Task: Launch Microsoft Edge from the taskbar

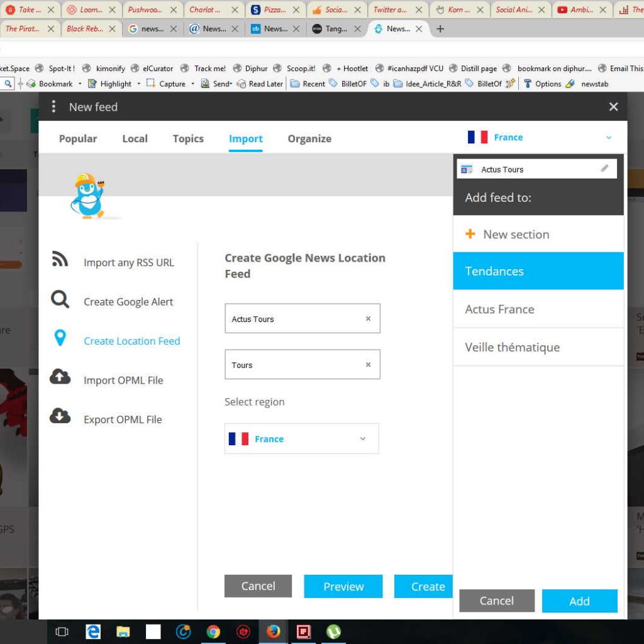Action: pos(93,631)
